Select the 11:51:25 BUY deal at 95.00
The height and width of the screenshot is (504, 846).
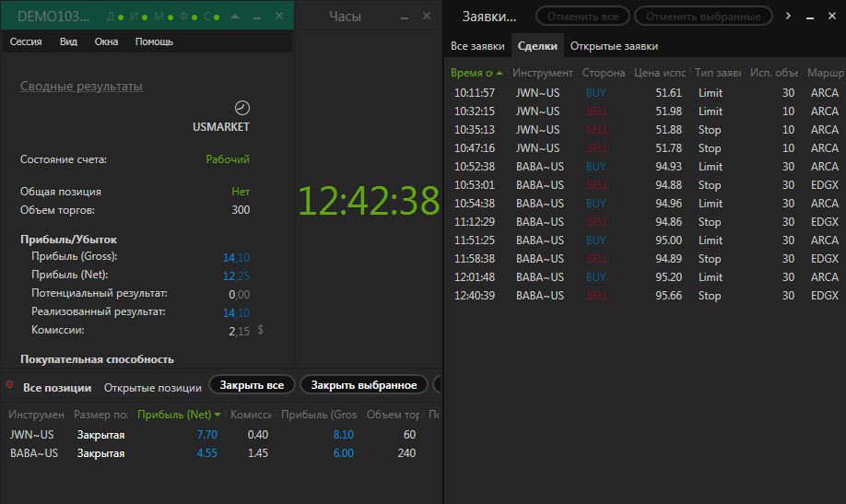tap(646, 240)
